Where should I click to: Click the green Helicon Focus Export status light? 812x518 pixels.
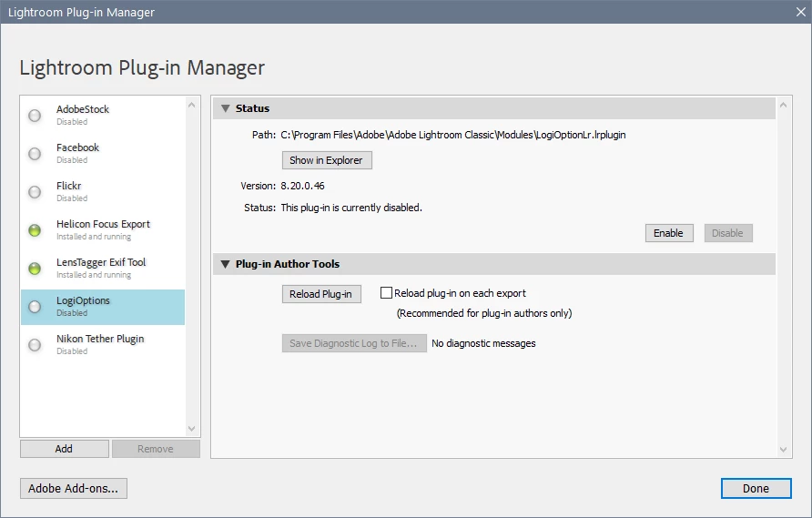[35, 230]
